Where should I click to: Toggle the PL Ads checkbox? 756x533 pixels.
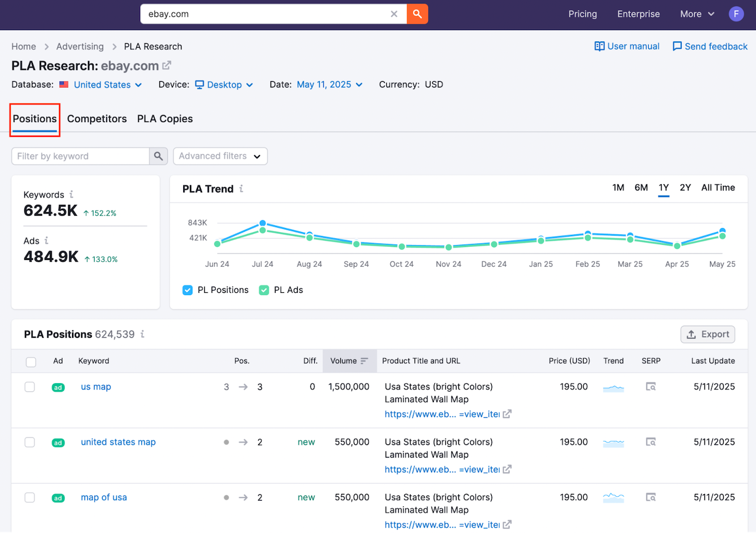click(264, 290)
